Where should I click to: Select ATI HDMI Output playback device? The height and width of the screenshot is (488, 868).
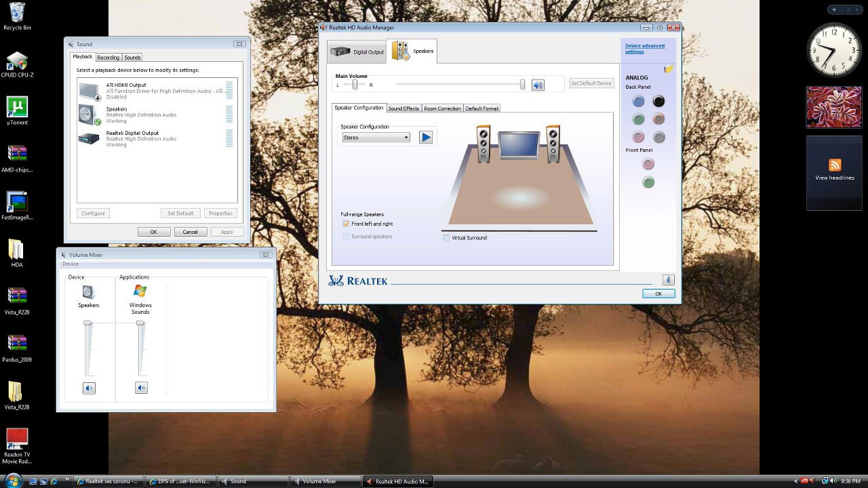pyautogui.click(x=157, y=91)
